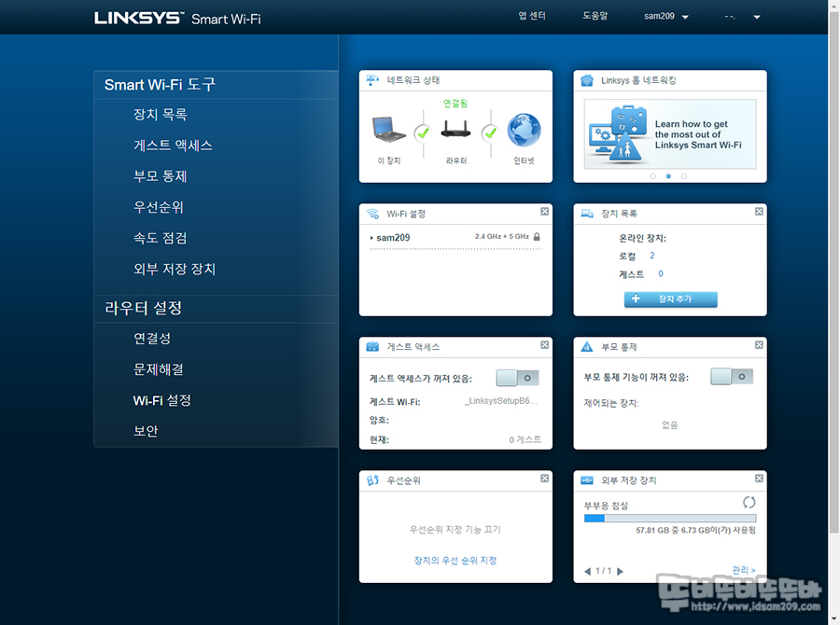This screenshot has height=625, width=840.
Task: Open 보안 router settings
Action: tap(146, 431)
